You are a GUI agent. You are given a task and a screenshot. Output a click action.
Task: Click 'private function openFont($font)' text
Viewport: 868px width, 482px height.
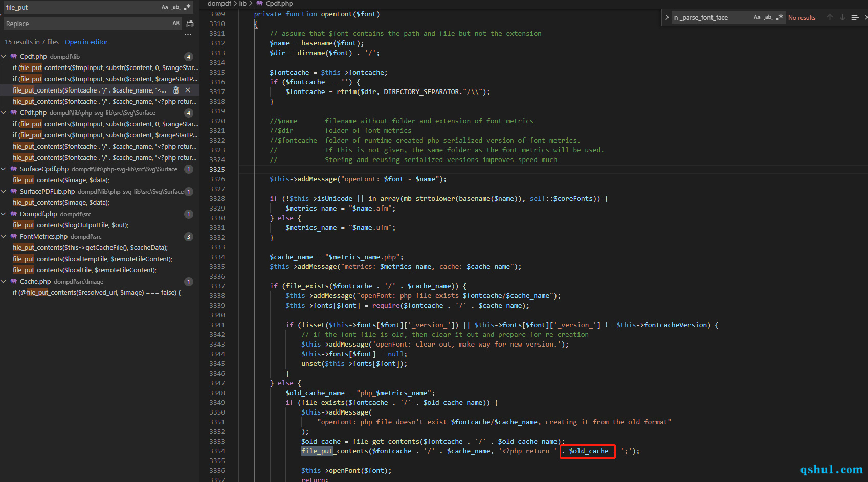point(317,14)
